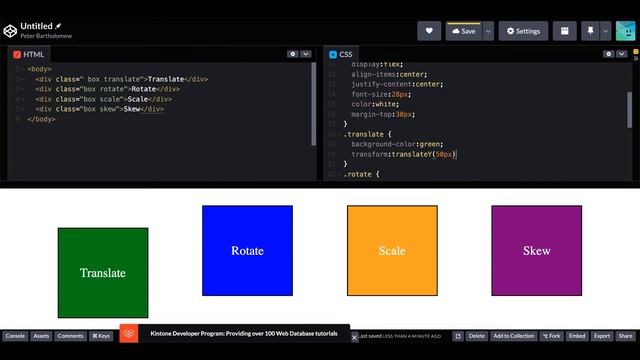The height and width of the screenshot is (360, 640).
Task: Open the Assets panel
Action: pos(41,336)
